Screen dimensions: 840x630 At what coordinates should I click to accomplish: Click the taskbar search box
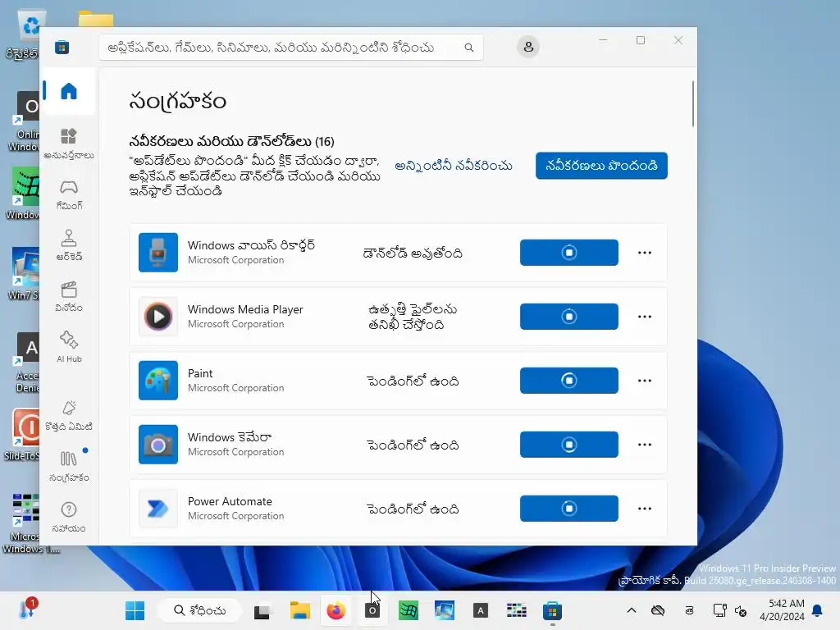(200, 610)
